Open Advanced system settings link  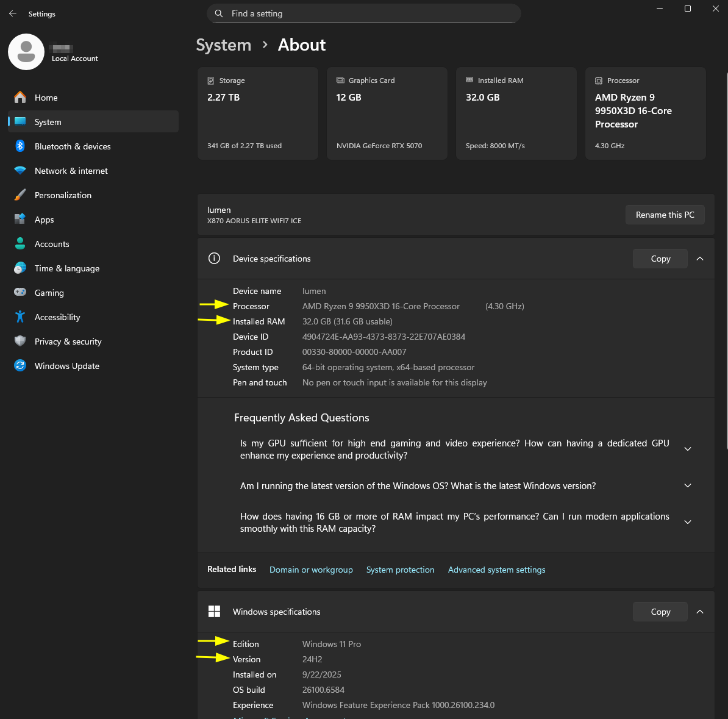pos(496,570)
